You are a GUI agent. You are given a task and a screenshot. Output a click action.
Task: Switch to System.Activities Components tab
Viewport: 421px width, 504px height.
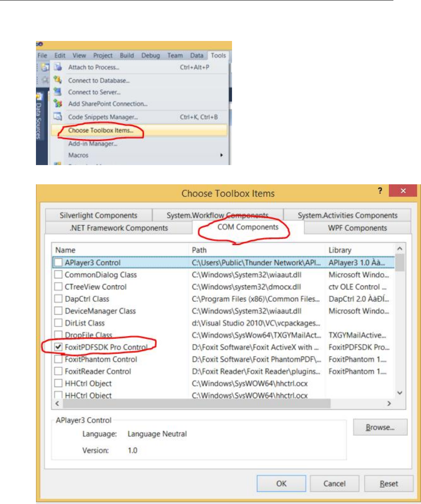347,216
